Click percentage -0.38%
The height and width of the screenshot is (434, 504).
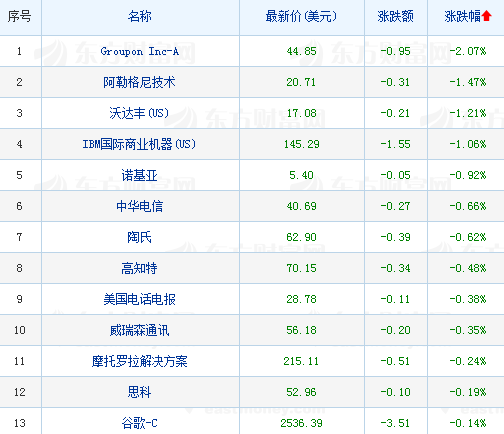click(x=468, y=299)
